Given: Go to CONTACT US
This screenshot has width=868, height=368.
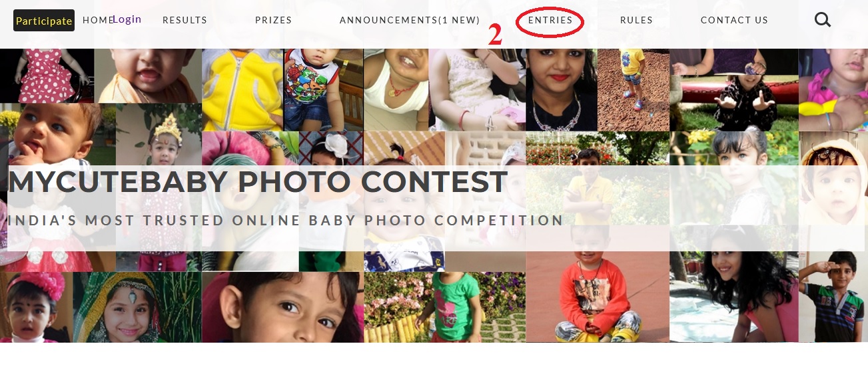Looking at the screenshot, I should tap(734, 20).
